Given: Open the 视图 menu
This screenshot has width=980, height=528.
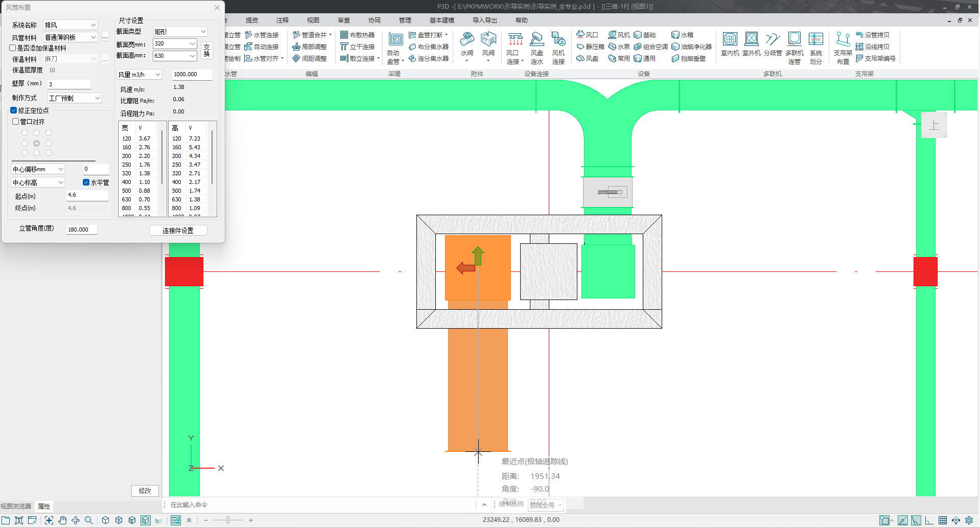Looking at the screenshot, I should 313,20.
